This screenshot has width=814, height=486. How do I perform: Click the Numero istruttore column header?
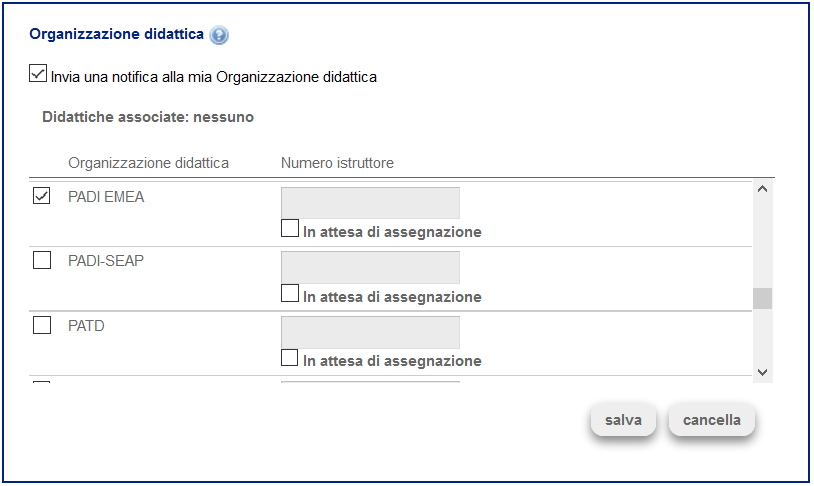pos(337,163)
